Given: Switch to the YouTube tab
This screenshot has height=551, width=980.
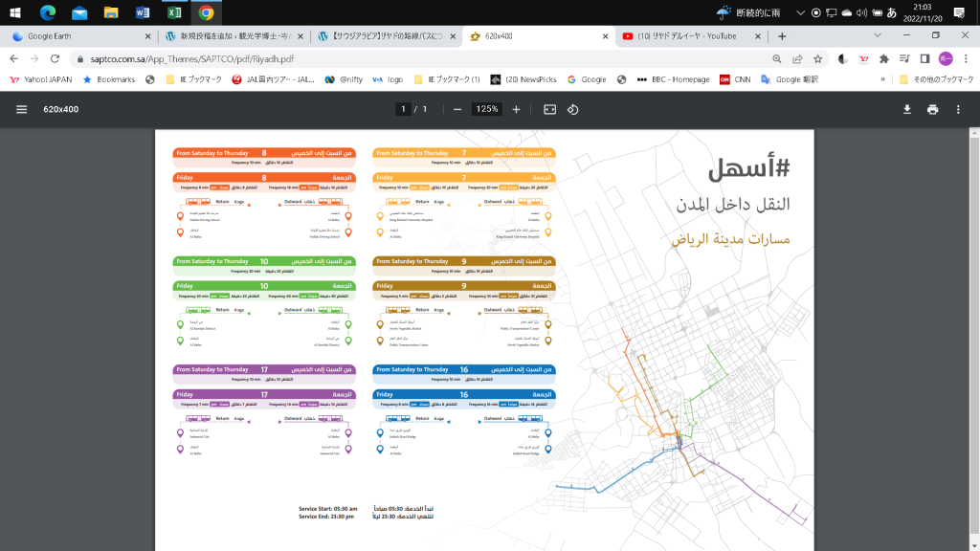Looking at the screenshot, I should point(693,35).
